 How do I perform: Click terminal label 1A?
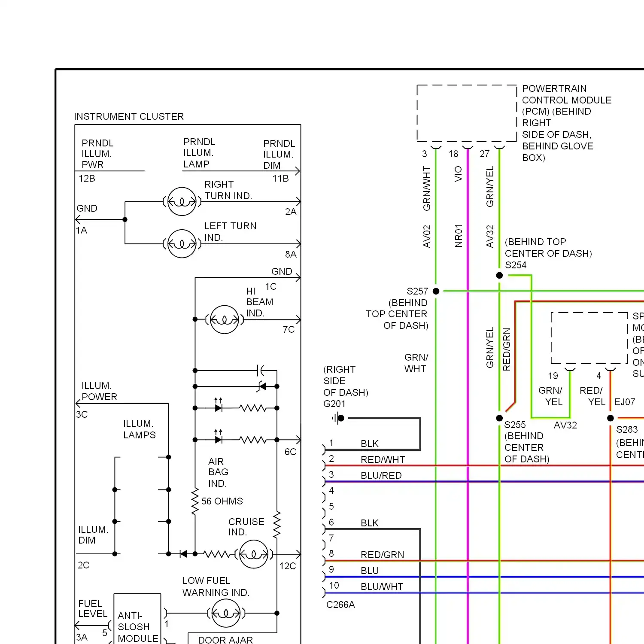tap(82, 230)
